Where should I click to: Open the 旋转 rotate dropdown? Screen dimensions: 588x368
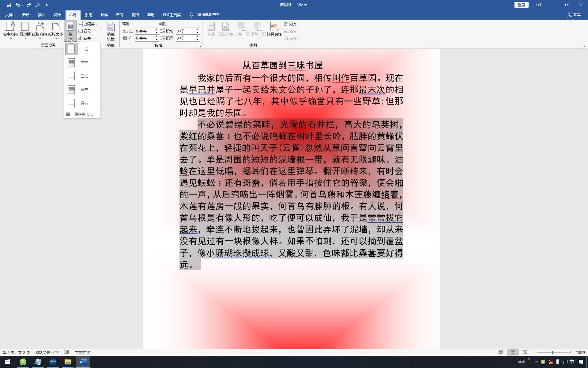coord(292,38)
